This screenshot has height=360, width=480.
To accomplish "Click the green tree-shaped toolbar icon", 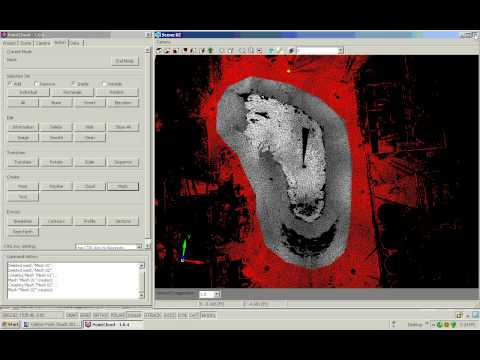I will [210, 51].
